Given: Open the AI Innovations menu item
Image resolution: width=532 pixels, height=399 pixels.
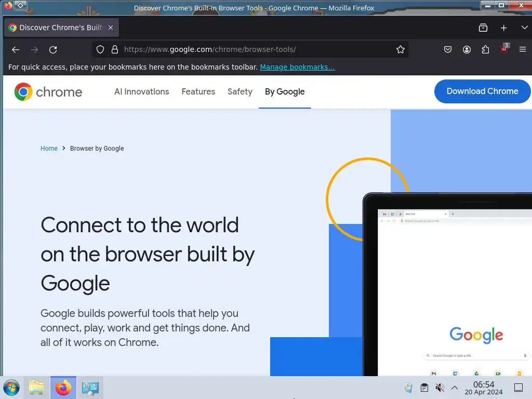Looking at the screenshot, I should 141,91.
